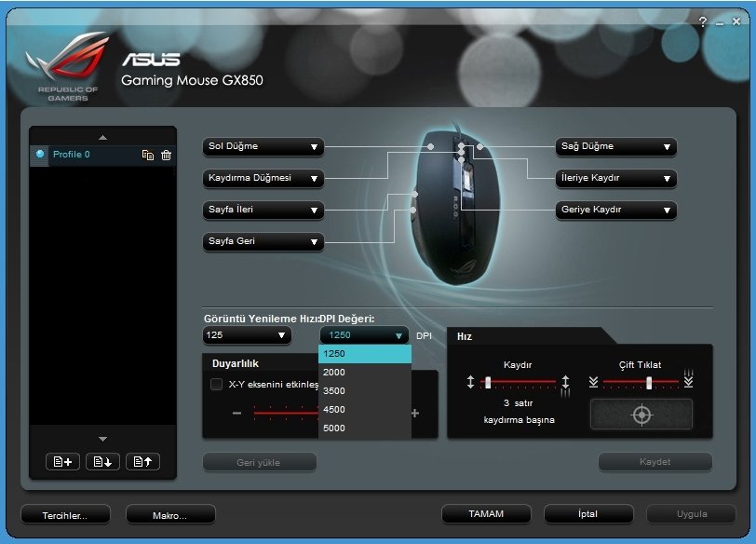Open the Sol Düğme dropdown
Image resolution: width=756 pixels, height=544 pixels.
(263, 146)
